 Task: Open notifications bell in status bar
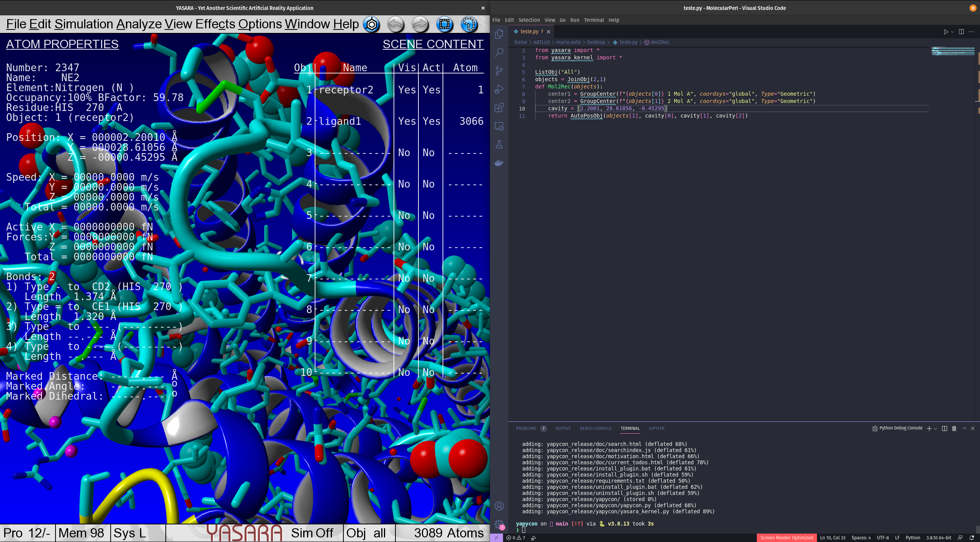[972, 538]
